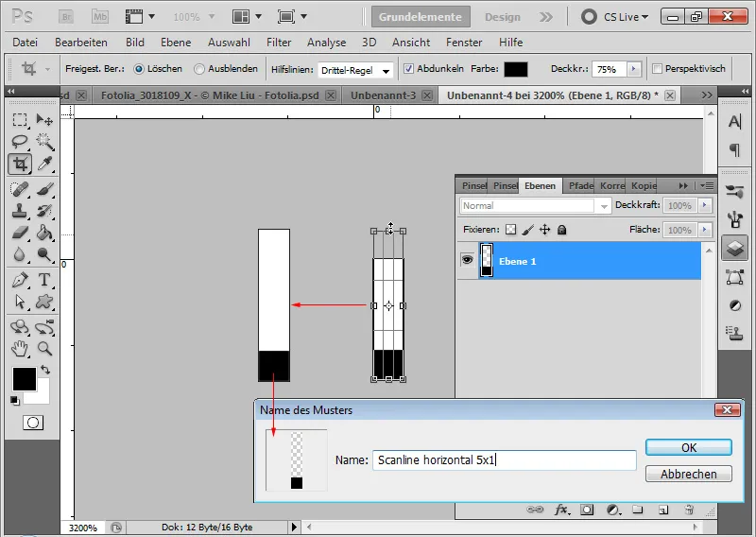The height and width of the screenshot is (537, 756).
Task: Select the History Brush tool
Action: pyautogui.click(x=44, y=211)
